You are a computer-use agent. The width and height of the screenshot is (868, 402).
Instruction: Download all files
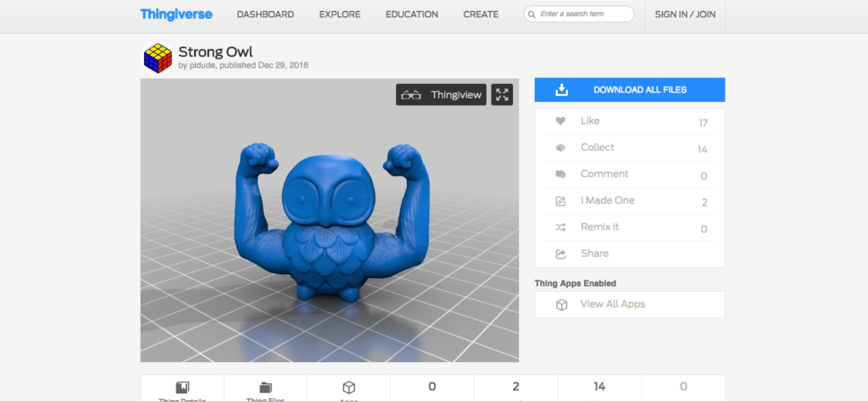[x=630, y=90]
